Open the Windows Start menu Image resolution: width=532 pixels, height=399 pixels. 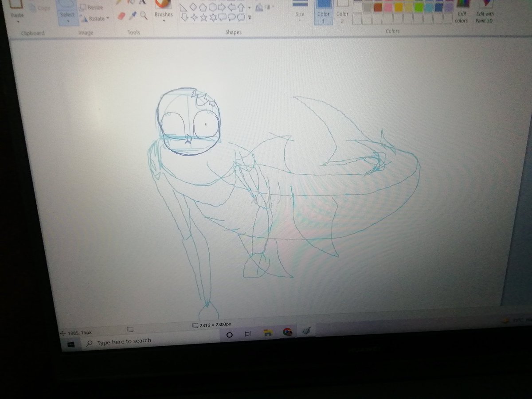tap(71, 344)
